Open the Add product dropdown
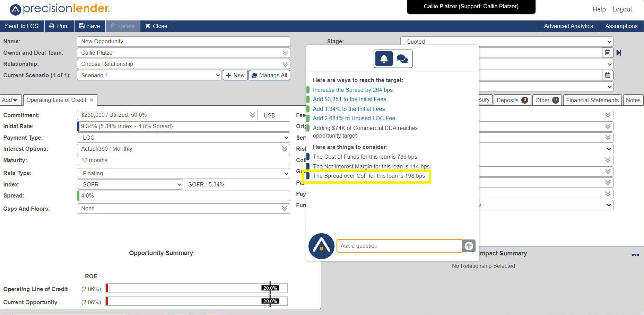 point(11,100)
